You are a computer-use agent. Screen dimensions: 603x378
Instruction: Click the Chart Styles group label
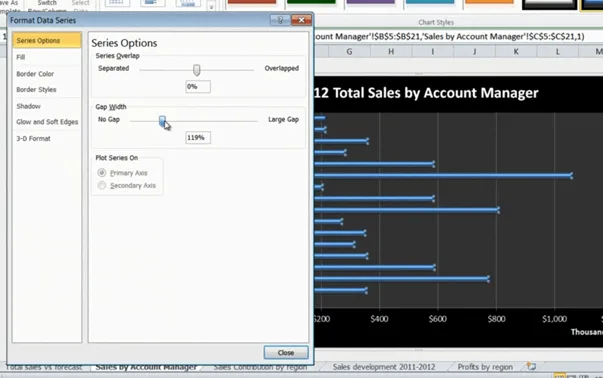[436, 22]
